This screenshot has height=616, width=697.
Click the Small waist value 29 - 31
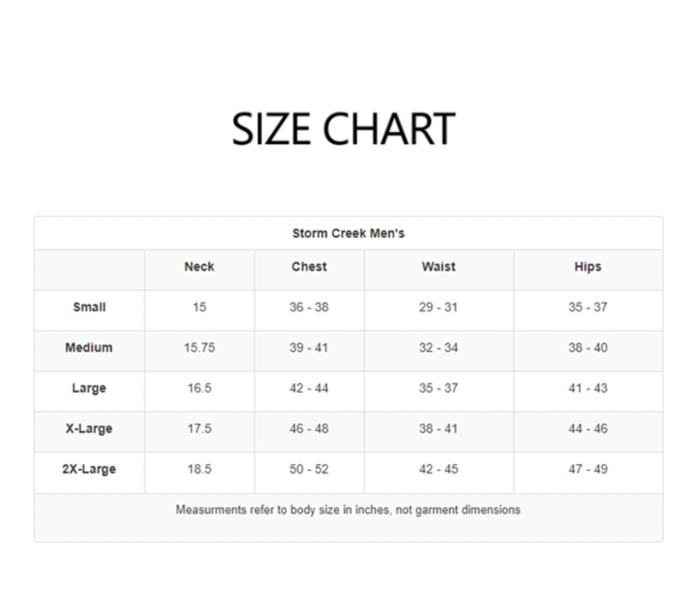[438, 307]
